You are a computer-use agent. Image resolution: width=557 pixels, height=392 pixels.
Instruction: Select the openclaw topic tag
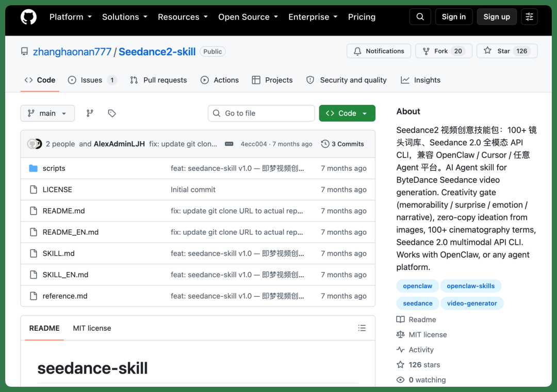point(417,286)
